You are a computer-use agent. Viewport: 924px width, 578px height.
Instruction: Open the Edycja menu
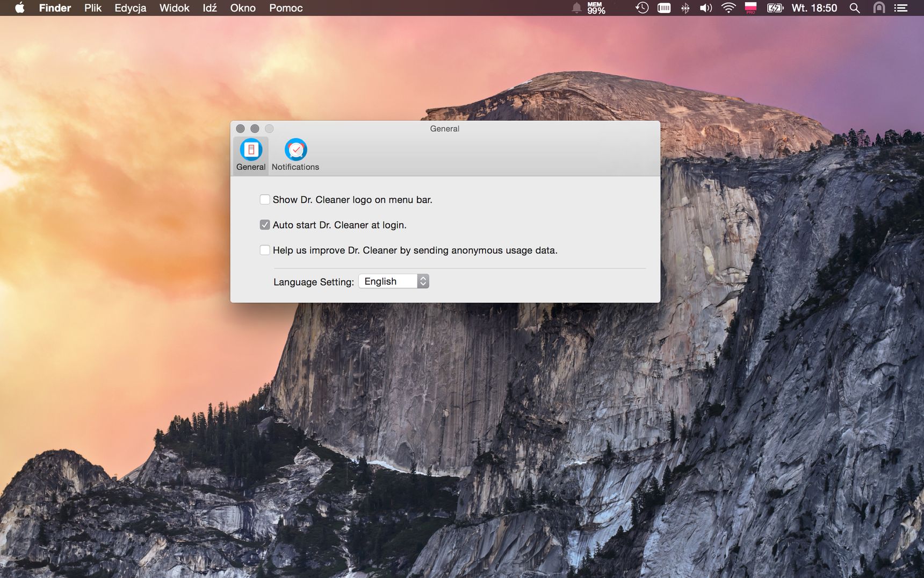click(x=131, y=8)
